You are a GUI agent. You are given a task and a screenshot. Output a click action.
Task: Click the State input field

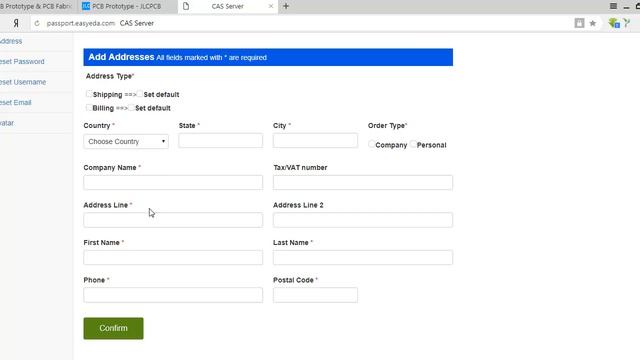point(220,140)
